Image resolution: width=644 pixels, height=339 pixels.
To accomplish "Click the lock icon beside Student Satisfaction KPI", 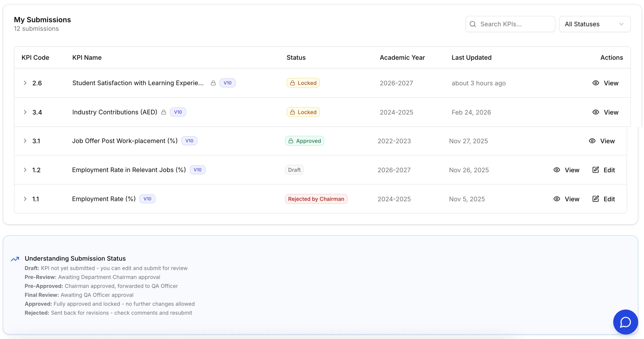I will click(x=213, y=83).
